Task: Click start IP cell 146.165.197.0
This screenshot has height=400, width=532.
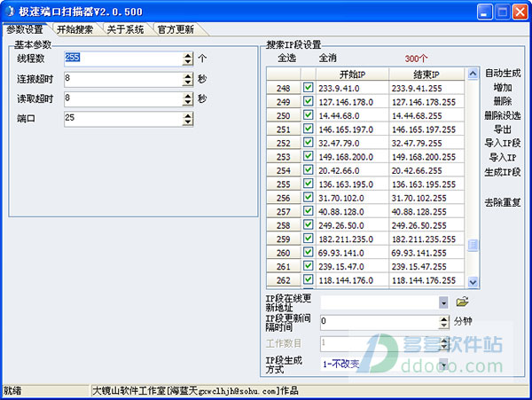Action: tap(352, 129)
